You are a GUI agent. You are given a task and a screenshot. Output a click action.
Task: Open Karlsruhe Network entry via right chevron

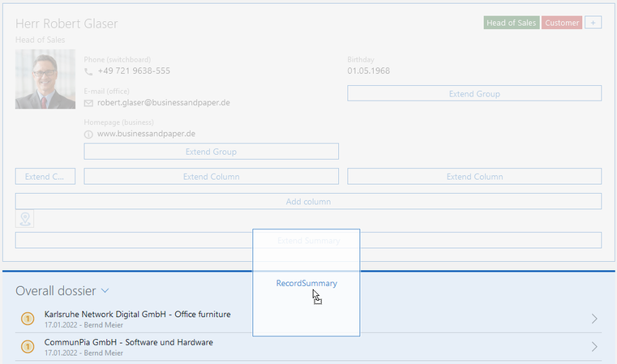click(594, 319)
